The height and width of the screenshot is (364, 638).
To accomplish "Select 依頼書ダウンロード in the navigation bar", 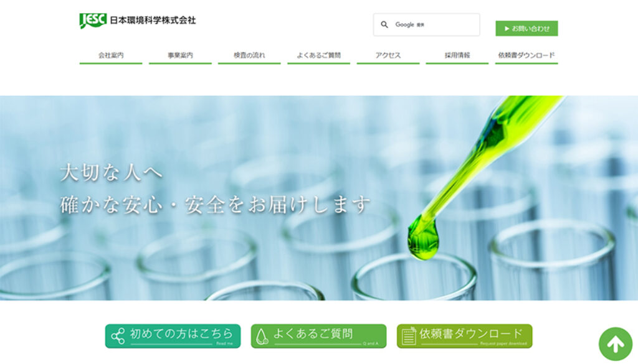I will pyautogui.click(x=526, y=55).
